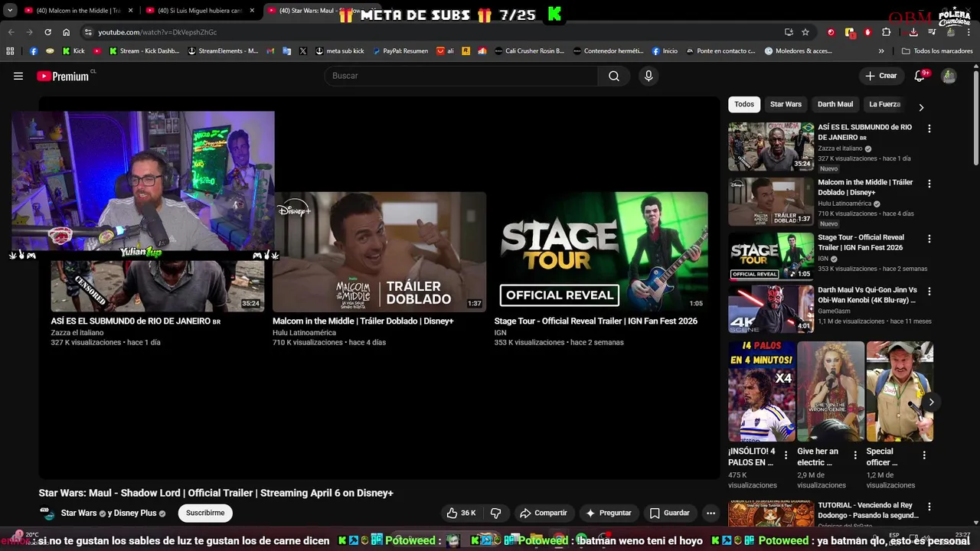
Task: Like the video showing 36 K likes
Action: click(462, 513)
